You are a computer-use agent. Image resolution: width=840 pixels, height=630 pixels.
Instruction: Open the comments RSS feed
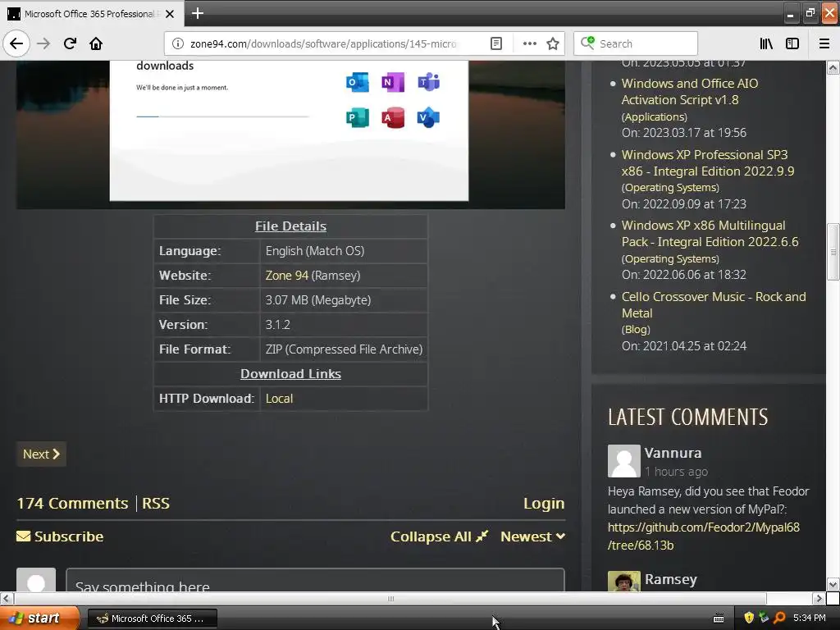[x=156, y=503]
